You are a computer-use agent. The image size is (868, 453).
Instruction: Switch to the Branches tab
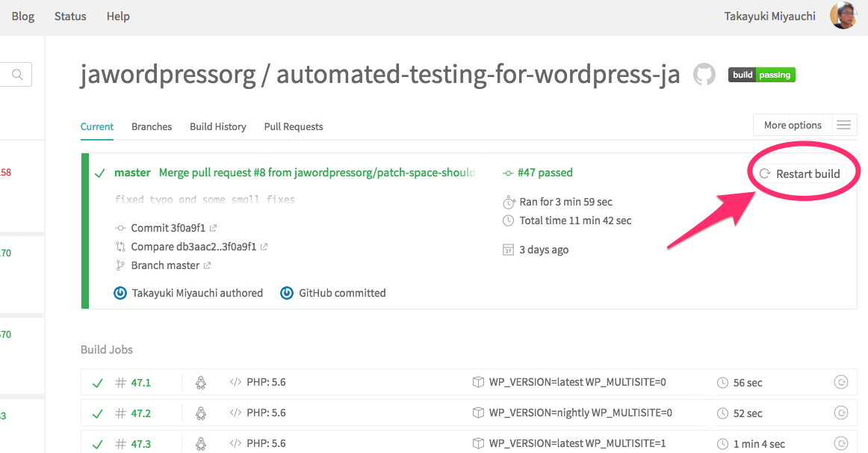point(152,126)
